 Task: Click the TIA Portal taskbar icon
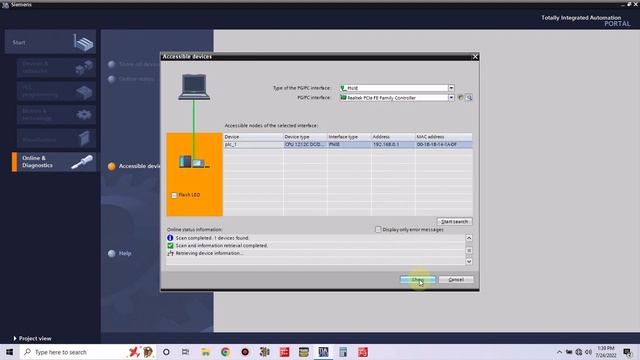coord(323,352)
